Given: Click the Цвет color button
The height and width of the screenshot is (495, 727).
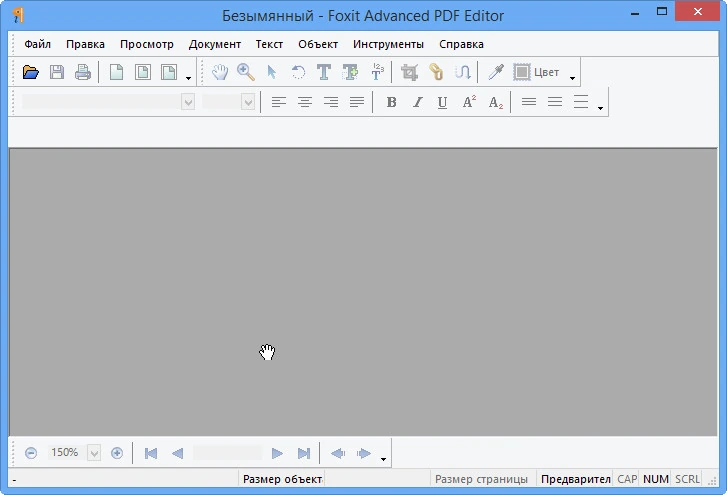Looking at the screenshot, I should [536, 72].
